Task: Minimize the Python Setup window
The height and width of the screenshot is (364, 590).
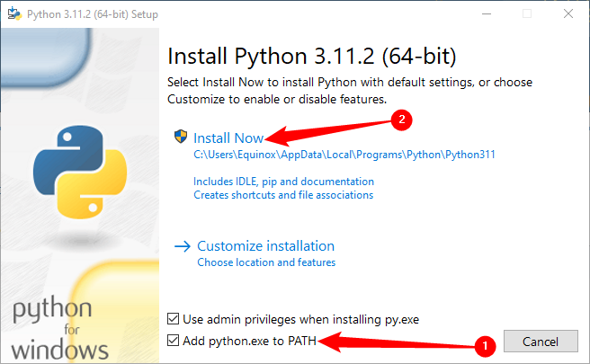Action: (485, 13)
